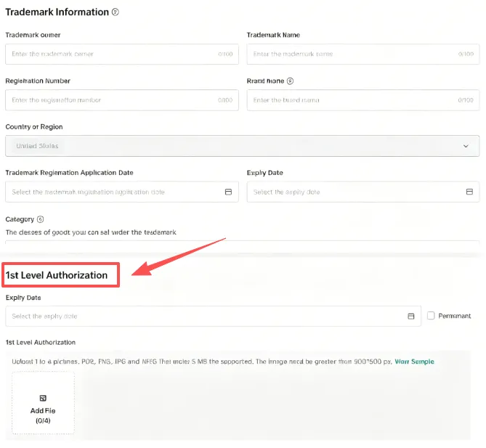Open calendar icon in 1st Level Authorization expiry
The image size is (486, 448).
(x=410, y=317)
